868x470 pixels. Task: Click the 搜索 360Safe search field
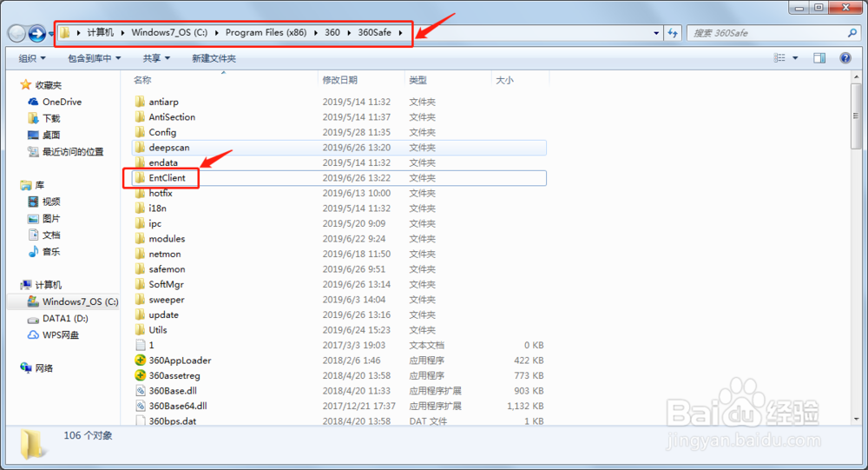point(768,33)
